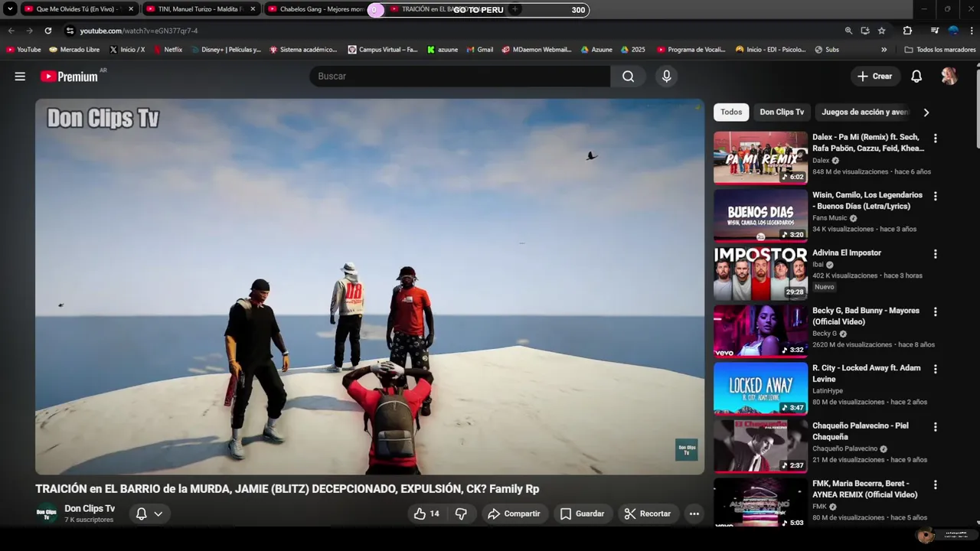Focus the Buscar search field
The height and width of the screenshot is (551, 980).
pyautogui.click(x=460, y=77)
